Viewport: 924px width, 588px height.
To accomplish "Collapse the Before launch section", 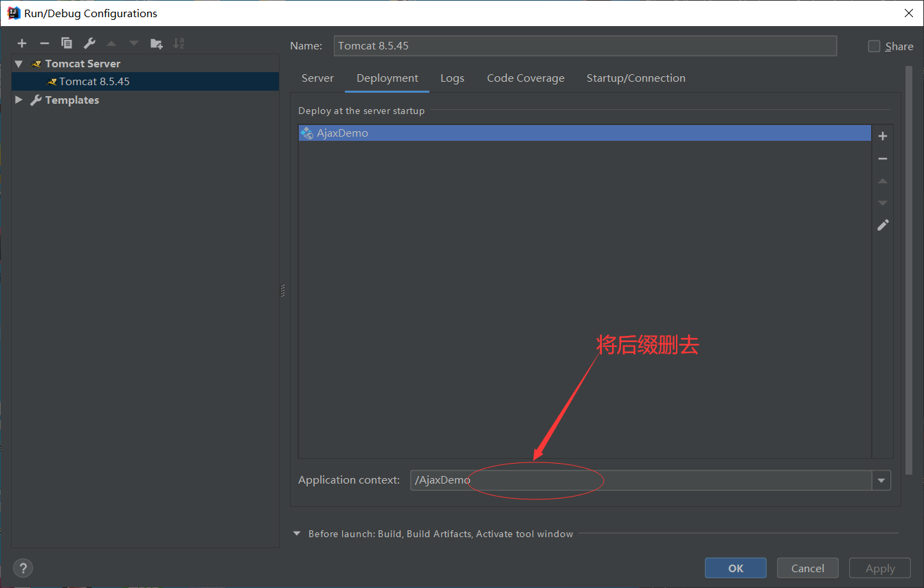I will tap(297, 534).
